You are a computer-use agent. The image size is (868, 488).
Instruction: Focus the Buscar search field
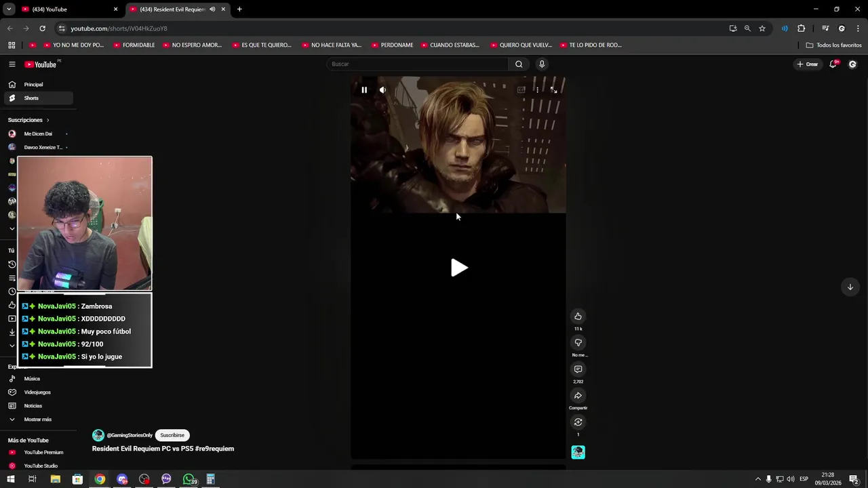click(417, 64)
